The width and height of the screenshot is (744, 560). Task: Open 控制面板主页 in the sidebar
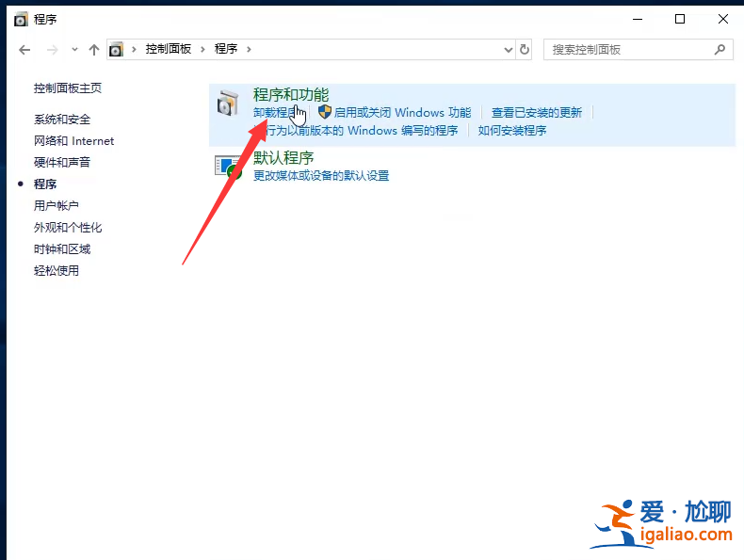click(x=68, y=88)
